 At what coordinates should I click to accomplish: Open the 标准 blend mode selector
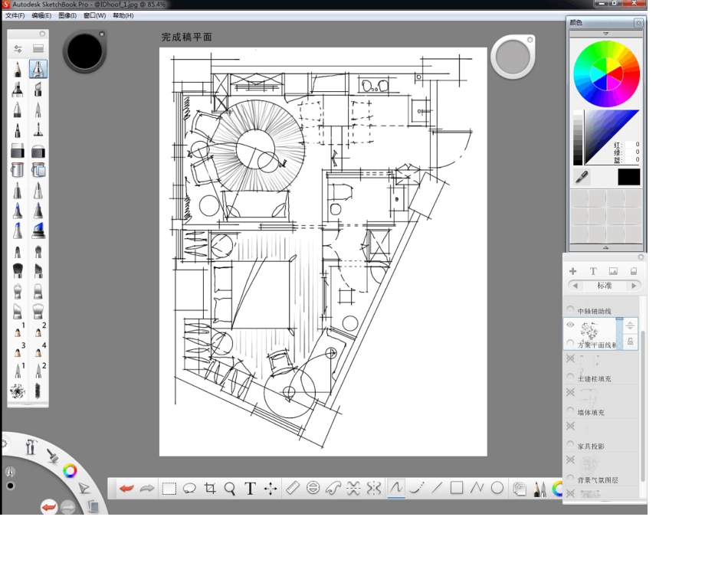coord(605,286)
